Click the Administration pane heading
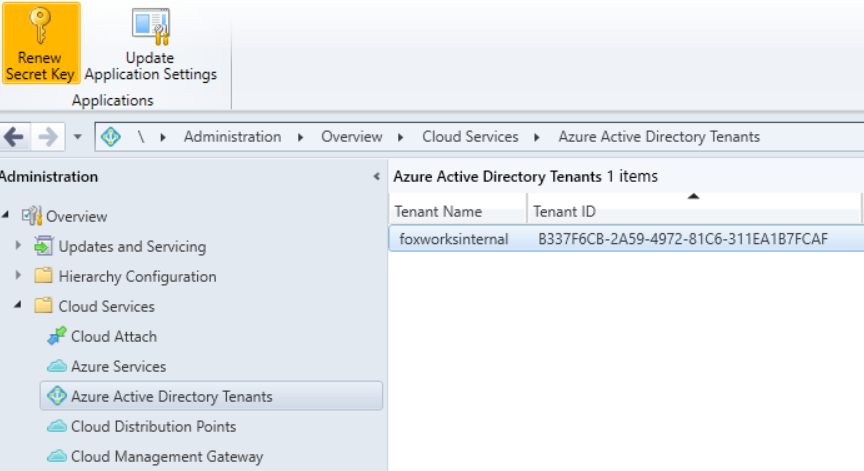This screenshot has width=864, height=471. 49,176
